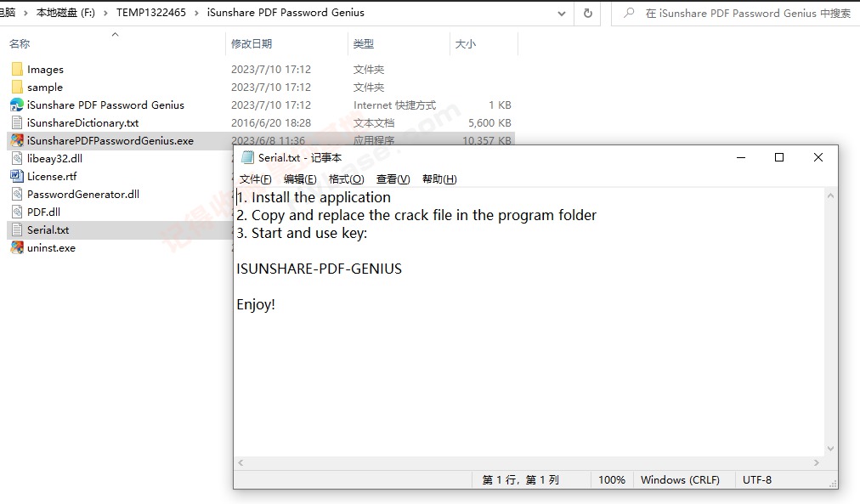Go to TEMP1322465 folder in breadcrumb

(150, 13)
